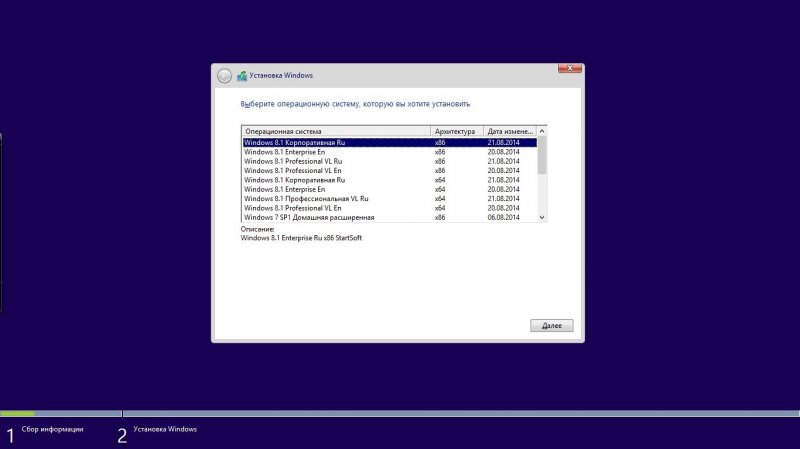Image resolution: width=800 pixels, height=449 pixels.
Task: Click the step 1 Сбор информации label
Action: click(52, 429)
